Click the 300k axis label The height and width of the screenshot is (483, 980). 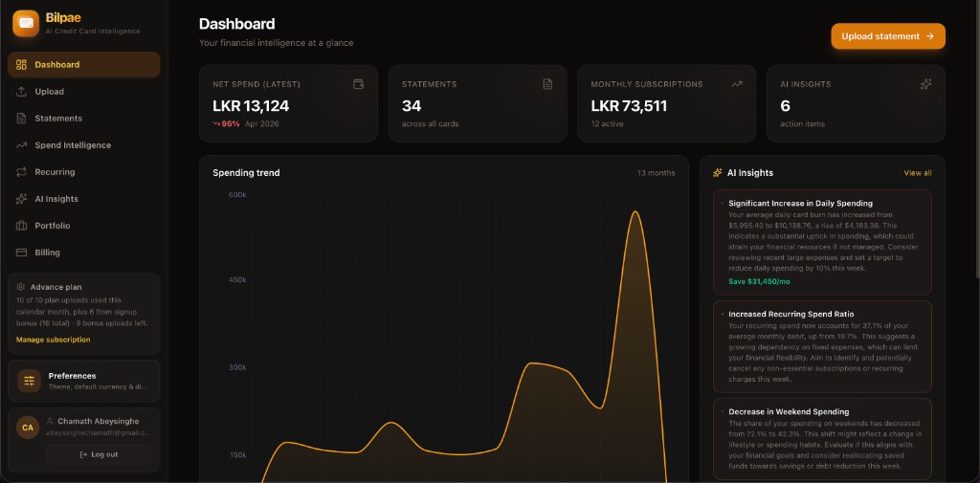(237, 367)
